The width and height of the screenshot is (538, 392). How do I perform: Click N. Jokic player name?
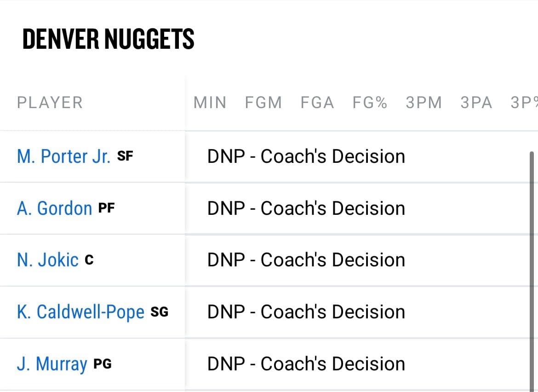coord(48,260)
